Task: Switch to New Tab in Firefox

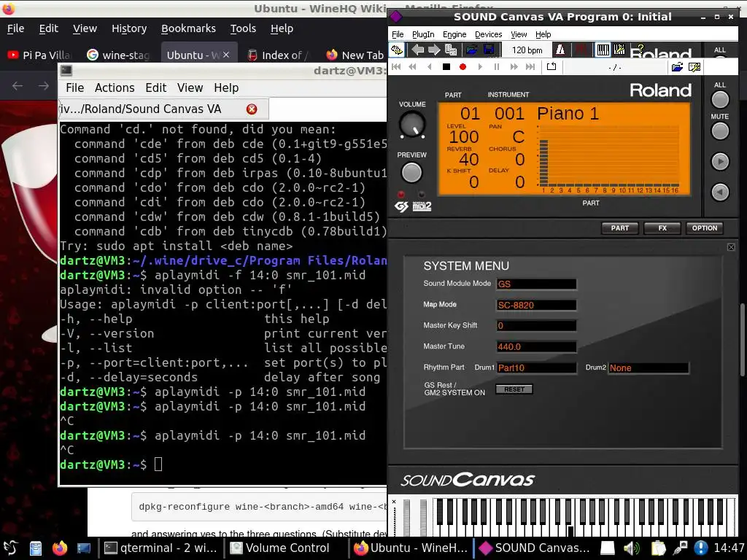Action: [355, 55]
